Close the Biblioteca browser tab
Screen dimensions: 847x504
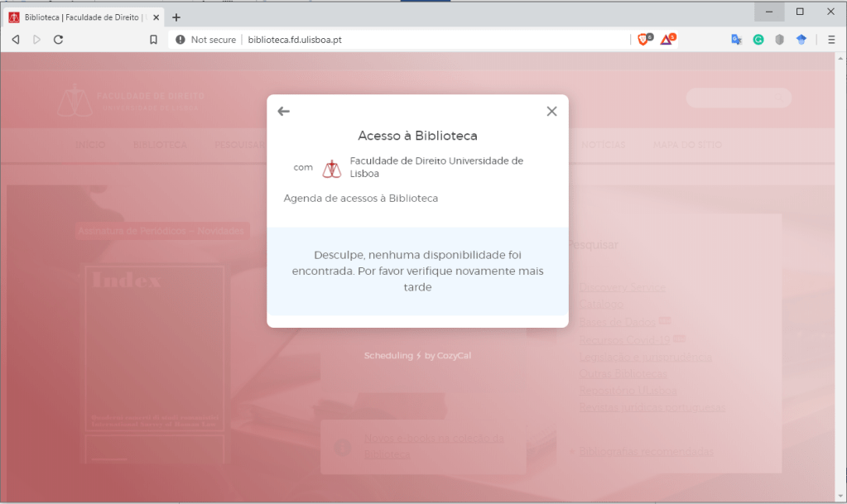coord(157,17)
